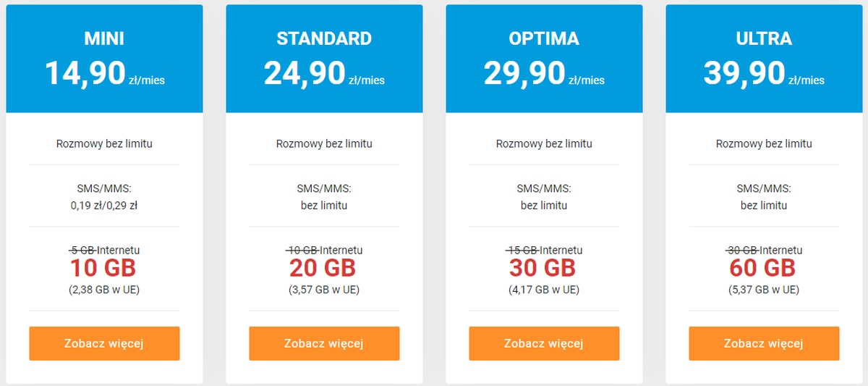This screenshot has width=868, height=386.
Task: Click the 14,90 zł/mies price
Action: 104,74
